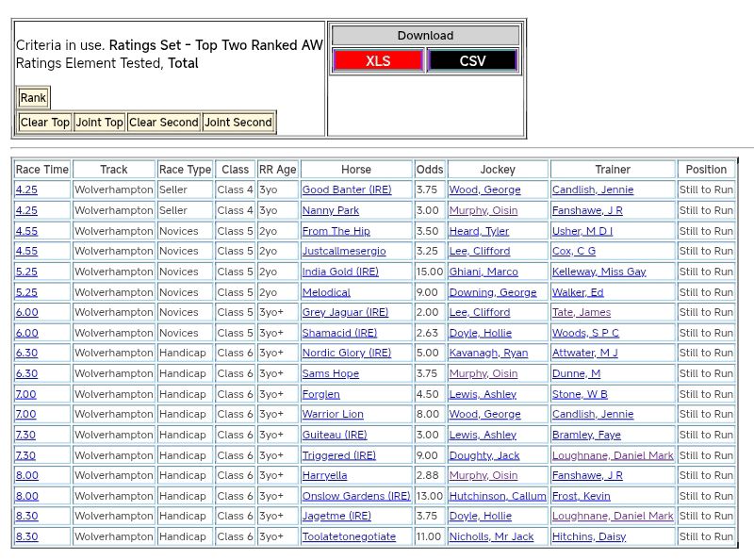
Task: Open the 5.25 race for India Gold
Action: [x=26, y=272]
